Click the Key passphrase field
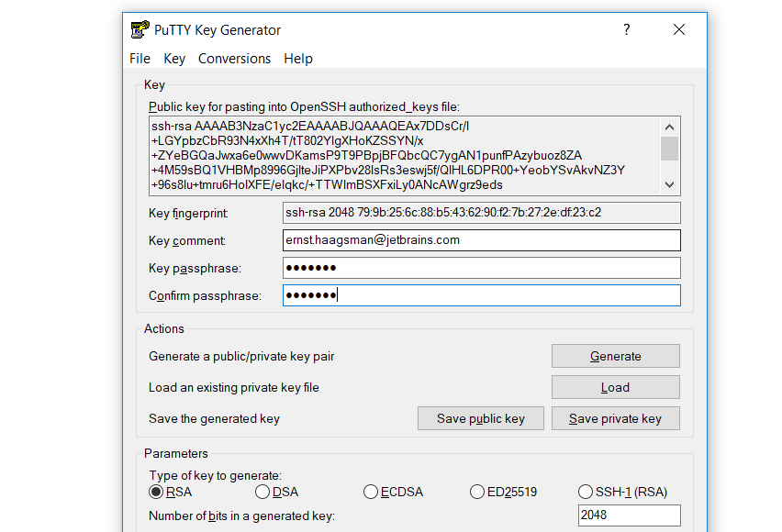 pos(481,268)
